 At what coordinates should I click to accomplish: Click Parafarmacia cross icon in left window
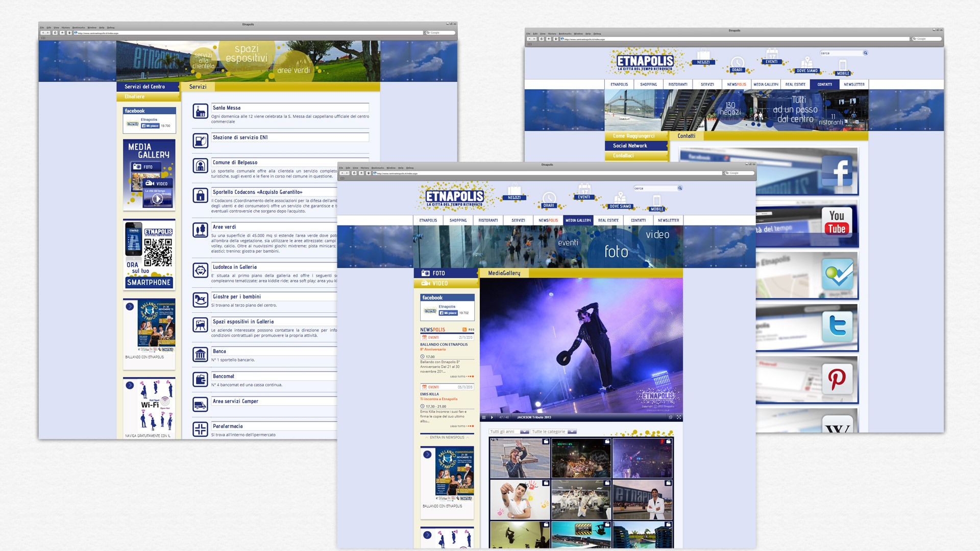(200, 429)
